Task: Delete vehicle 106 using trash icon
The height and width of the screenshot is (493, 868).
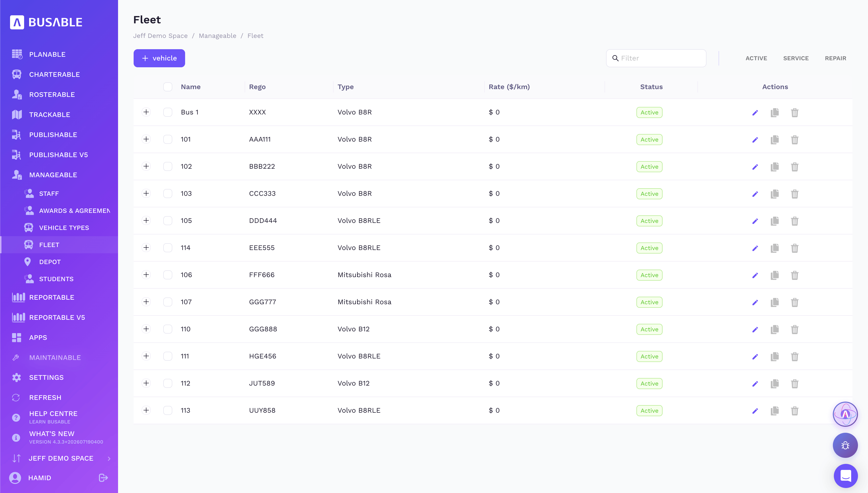Action: coord(794,275)
